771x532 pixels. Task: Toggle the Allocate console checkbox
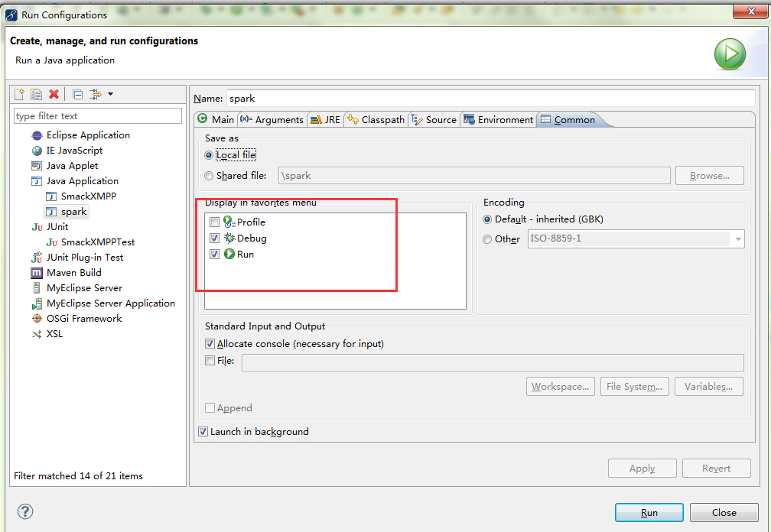210,344
